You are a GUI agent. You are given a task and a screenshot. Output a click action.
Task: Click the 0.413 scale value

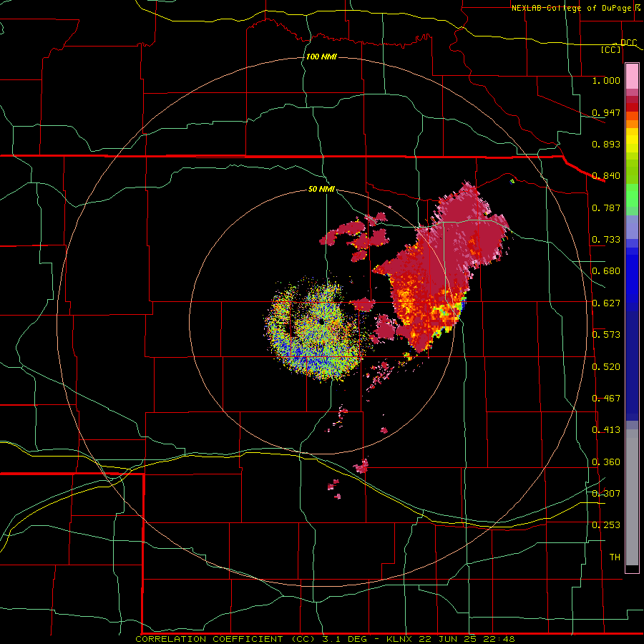(x=606, y=430)
